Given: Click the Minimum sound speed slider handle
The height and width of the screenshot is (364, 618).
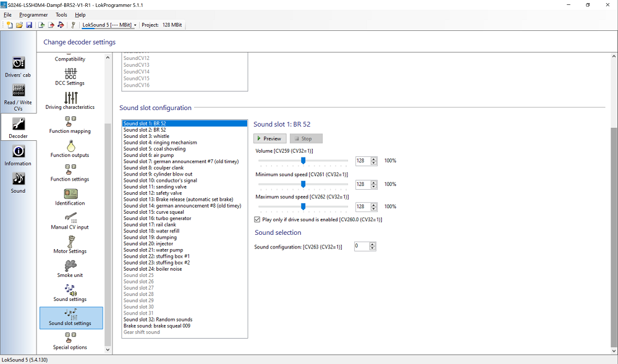Looking at the screenshot, I should click(303, 184).
